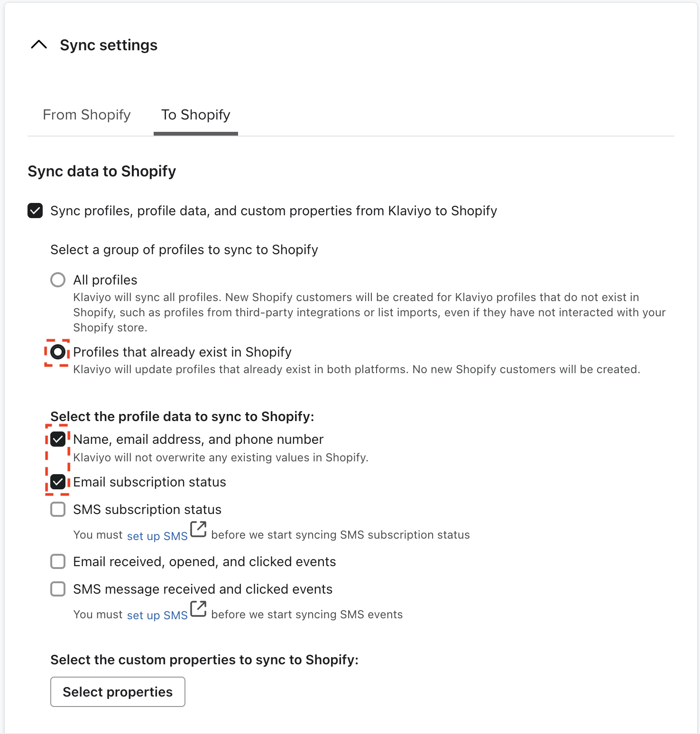Enable SMS subscription status checkbox
The image size is (700, 734).
click(x=58, y=509)
